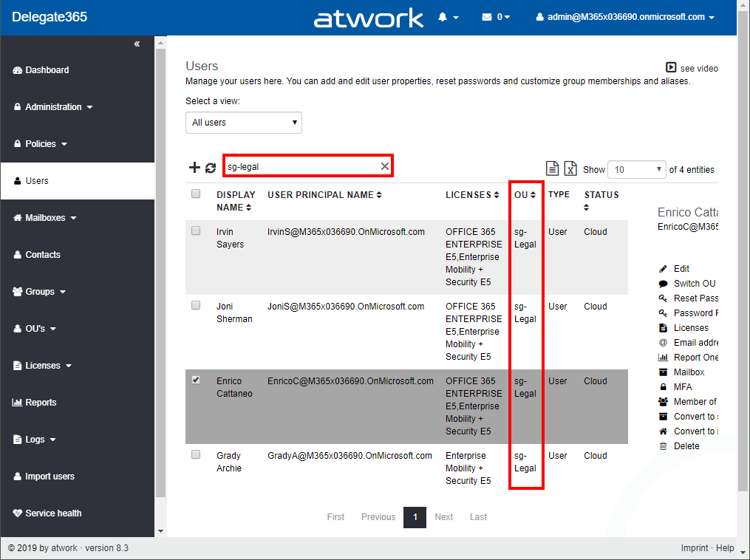Go to the Last page link

478,517
